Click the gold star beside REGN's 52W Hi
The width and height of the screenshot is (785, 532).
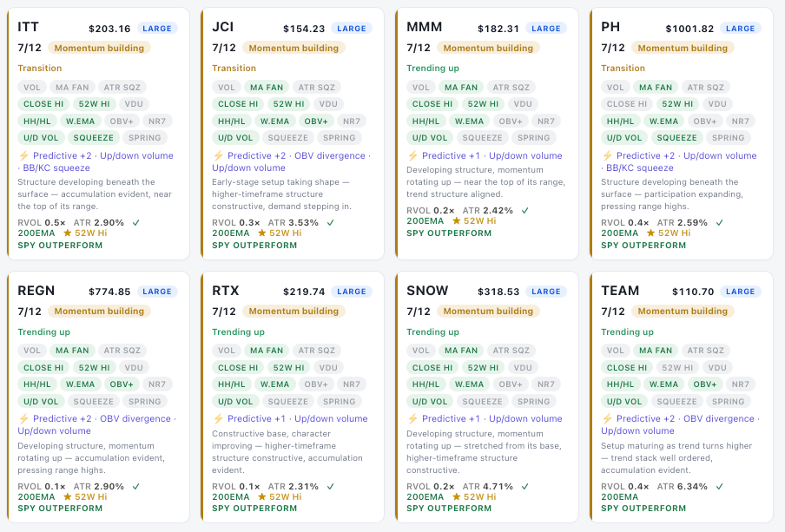pyautogui.click(x=67, y=497)
